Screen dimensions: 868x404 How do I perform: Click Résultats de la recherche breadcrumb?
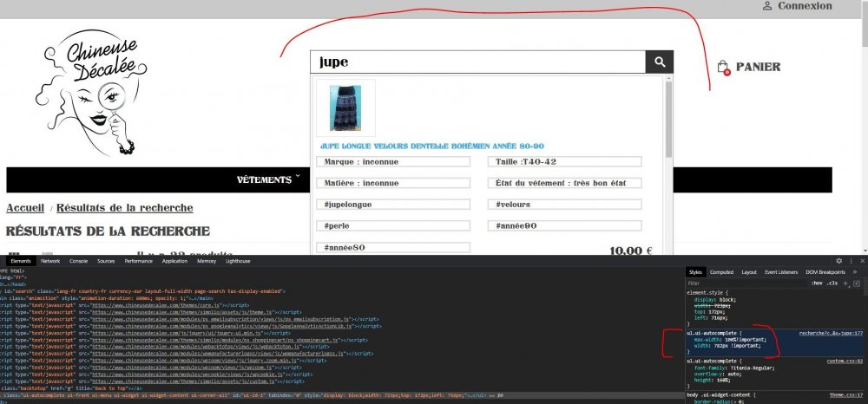click(124, 208)
